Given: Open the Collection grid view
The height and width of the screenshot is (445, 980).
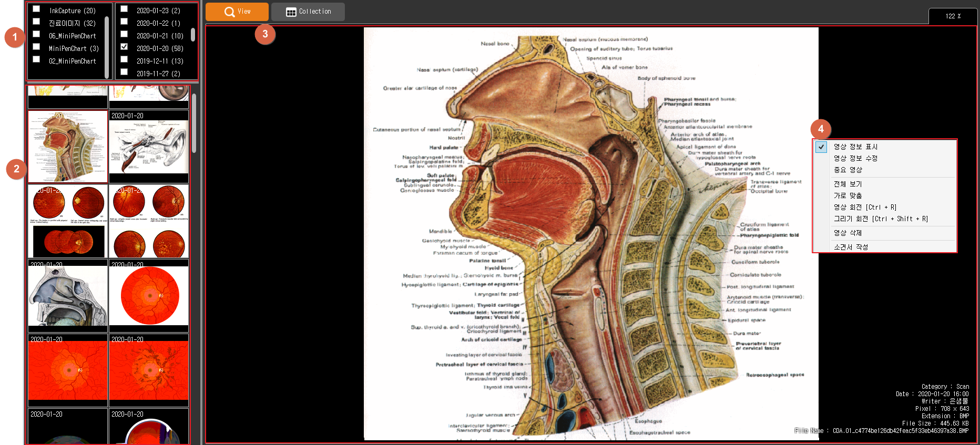Looking at the screenshot, I should (308, 12).
